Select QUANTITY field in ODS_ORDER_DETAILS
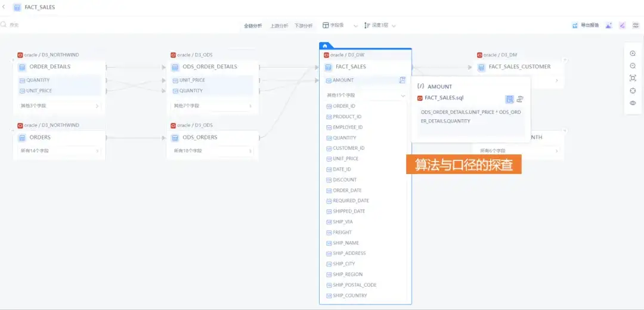The width and height of the screenshot is (644, 310). coord(213,91)
